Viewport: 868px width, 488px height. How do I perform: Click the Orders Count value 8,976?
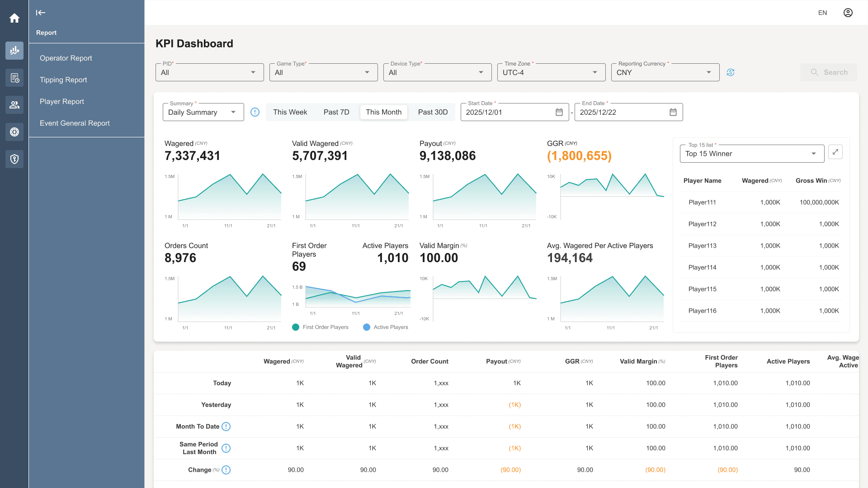180,258
